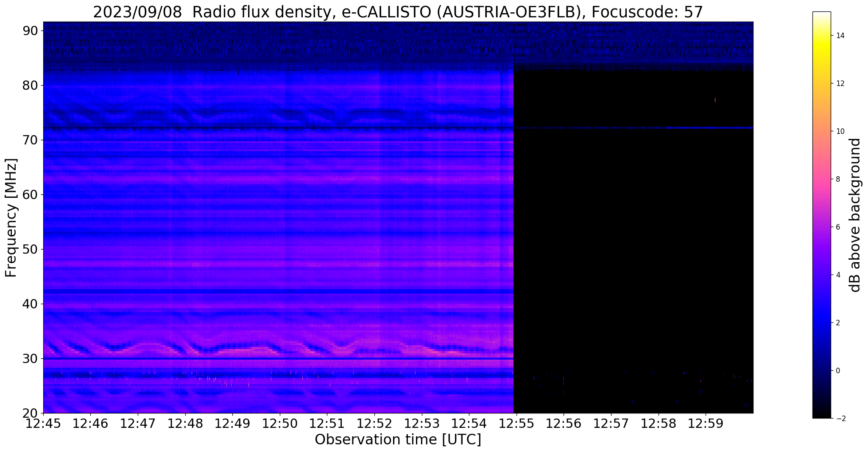Click the colorbar tick label 6

click(x=837, y=227)
